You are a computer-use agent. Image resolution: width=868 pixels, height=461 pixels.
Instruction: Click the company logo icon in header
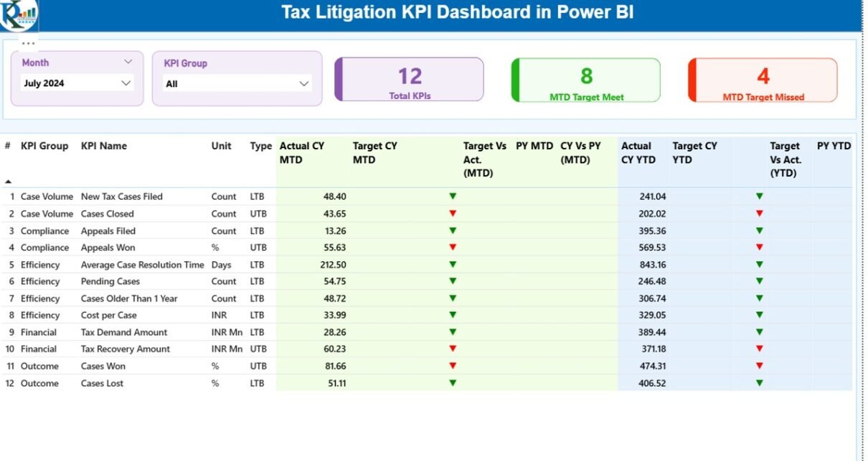19,14
